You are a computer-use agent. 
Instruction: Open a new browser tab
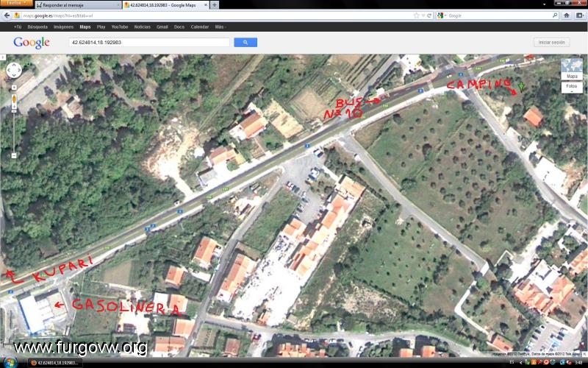click(x=214, y=5)
